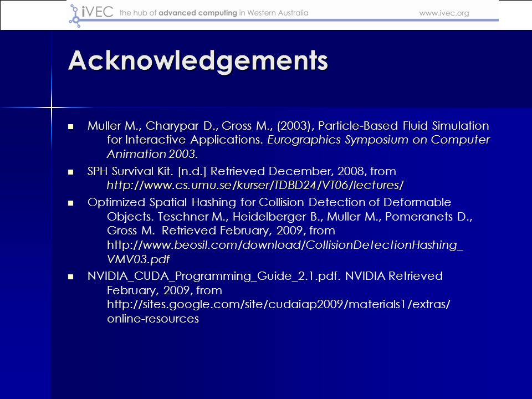Select the header tagline 'the hub of advanced computing'
The image size is (532, 399).
178,13
